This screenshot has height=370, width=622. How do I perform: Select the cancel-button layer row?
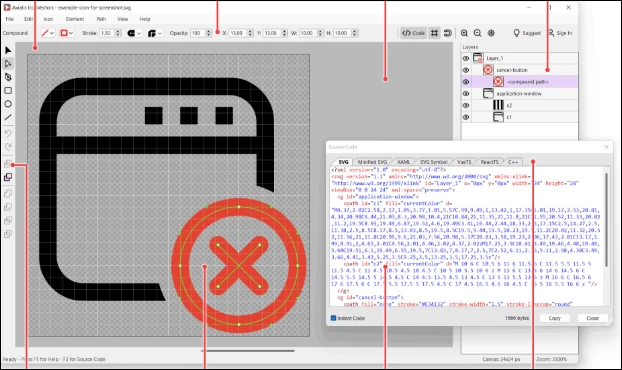tap(520, 70)
